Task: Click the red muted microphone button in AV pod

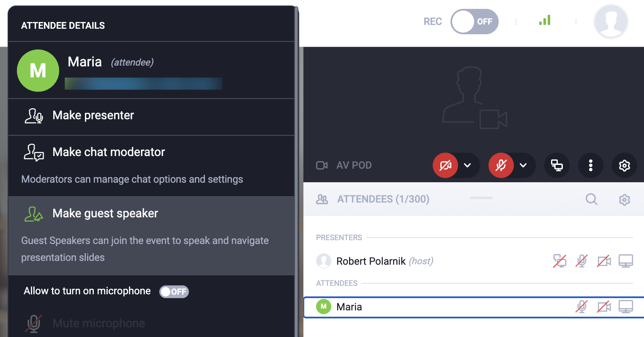Action: (x=501, y=165)
